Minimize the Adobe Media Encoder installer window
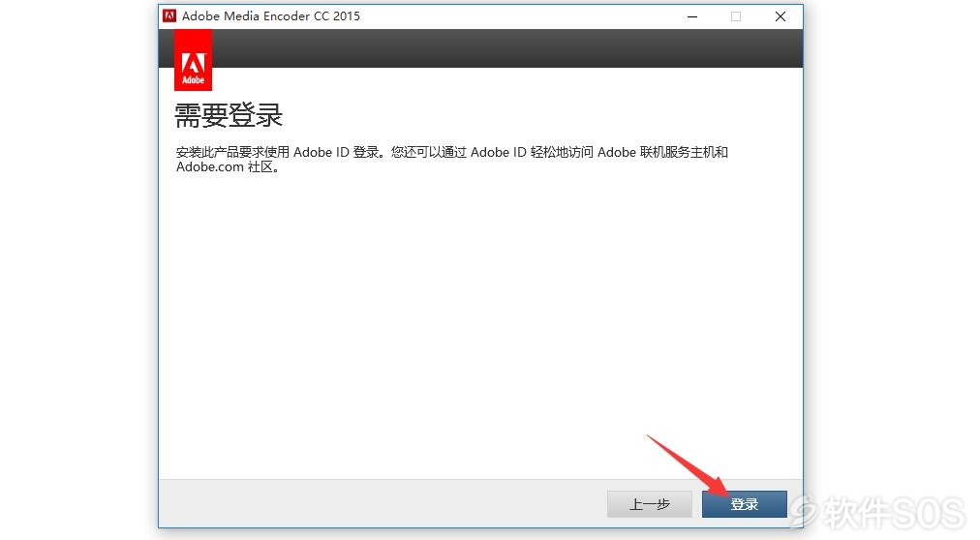Image resolution: width=980 pixels, height=540 pixels. [x=691, y=16]
